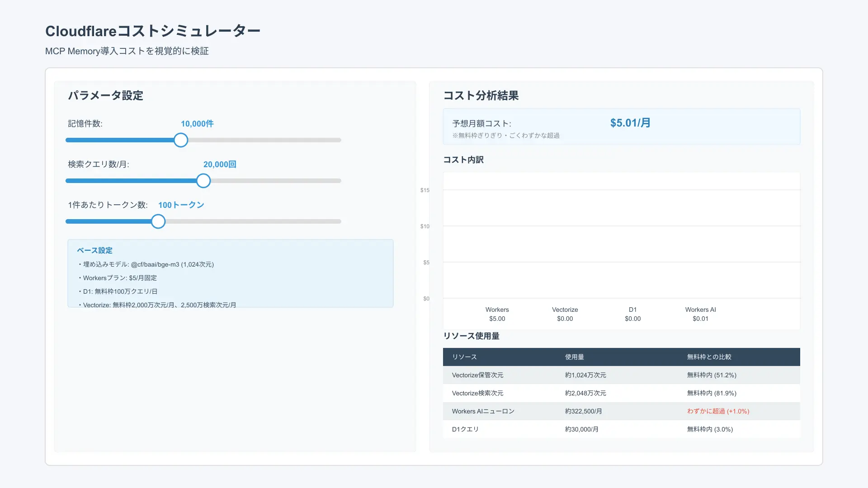Click the 10,000件 value label

(197, 124)
